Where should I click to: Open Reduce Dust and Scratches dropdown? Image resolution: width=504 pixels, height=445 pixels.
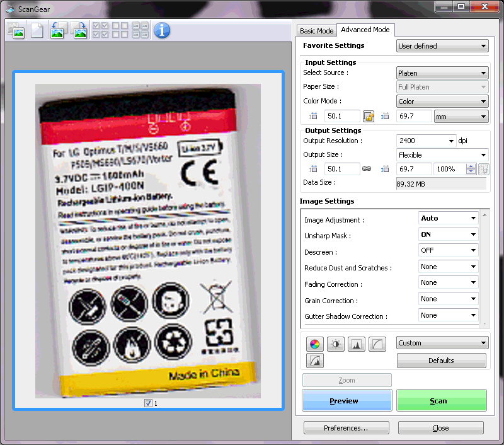(448, 267)
